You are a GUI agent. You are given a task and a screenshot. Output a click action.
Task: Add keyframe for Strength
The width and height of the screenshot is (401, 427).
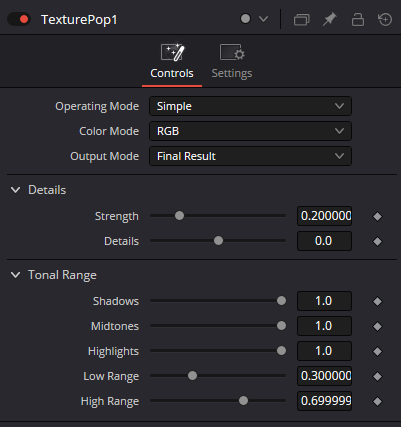click(x=377, y=216)
